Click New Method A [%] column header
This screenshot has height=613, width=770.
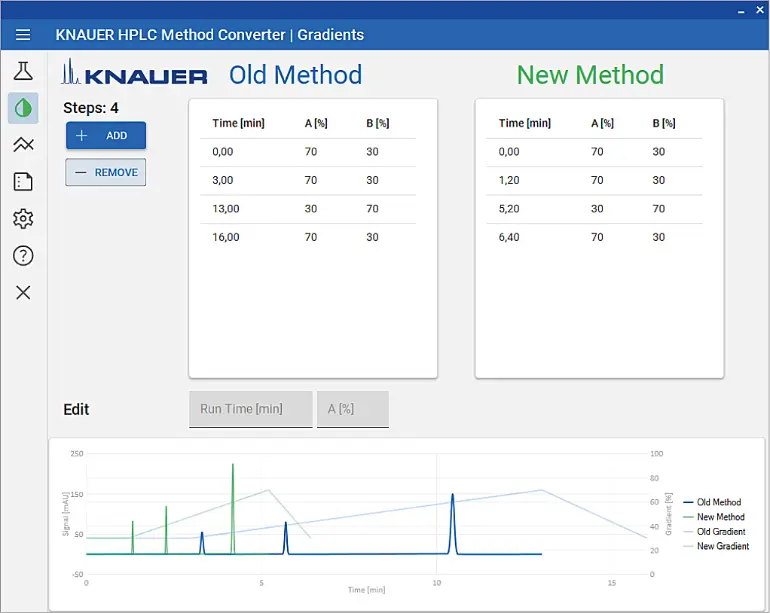coord(602,123)
